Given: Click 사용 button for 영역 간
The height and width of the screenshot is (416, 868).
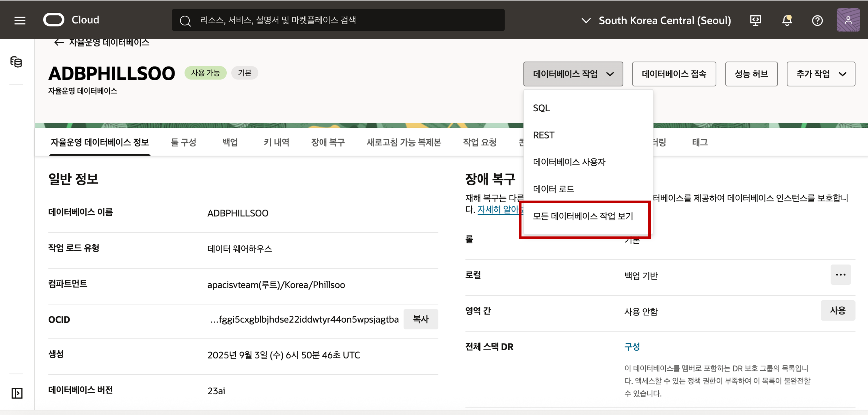Looking at the screenshot, I should (x=838, y=310).
